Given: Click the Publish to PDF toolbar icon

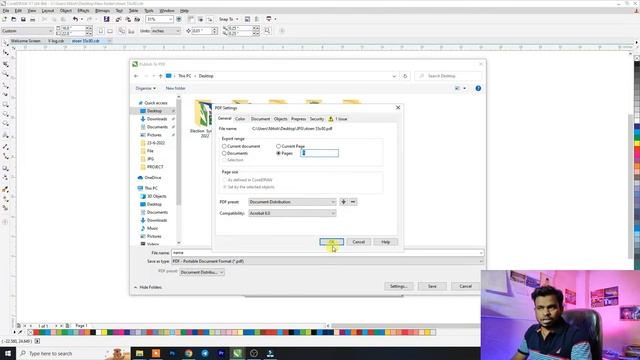Looking at the screenshot, I should 137,19.
